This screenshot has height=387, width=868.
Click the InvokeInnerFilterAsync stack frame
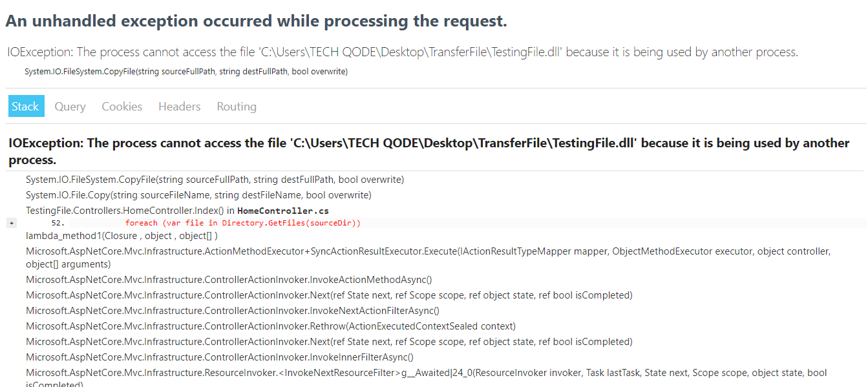pyautogui.click(x=220, y=357)
